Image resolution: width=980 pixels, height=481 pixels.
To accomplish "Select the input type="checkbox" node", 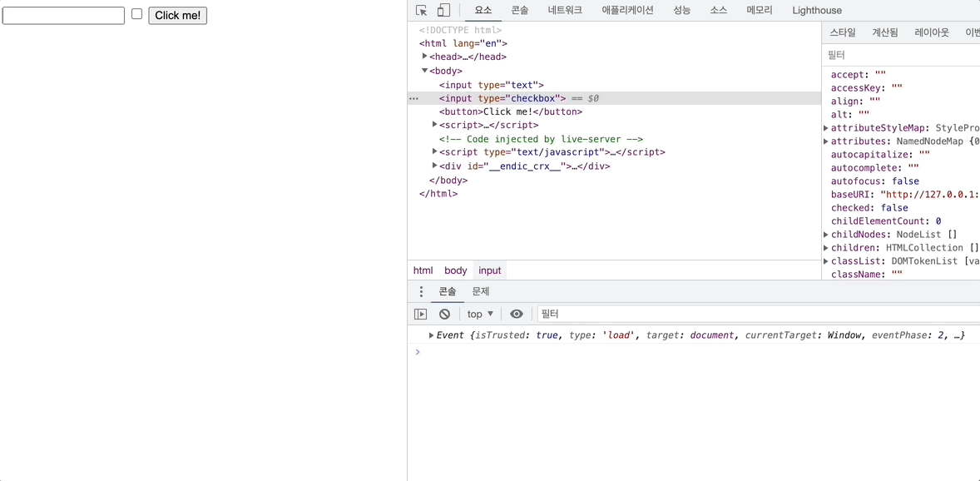I will click(x=502, y=98).
